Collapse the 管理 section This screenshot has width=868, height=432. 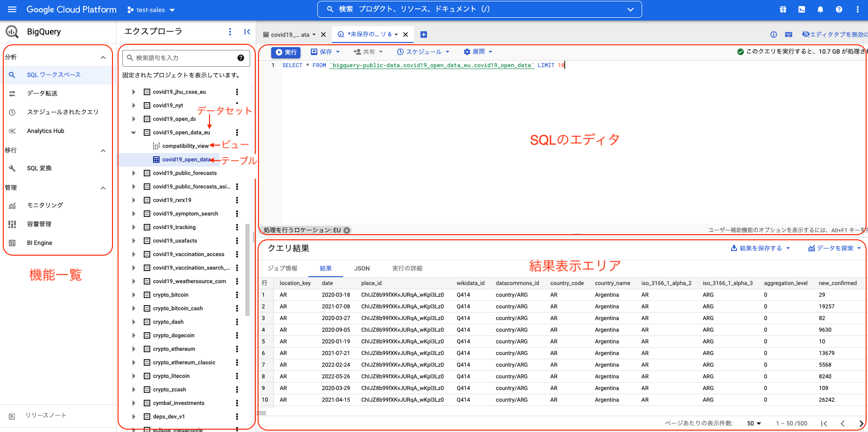click(103, 188)
